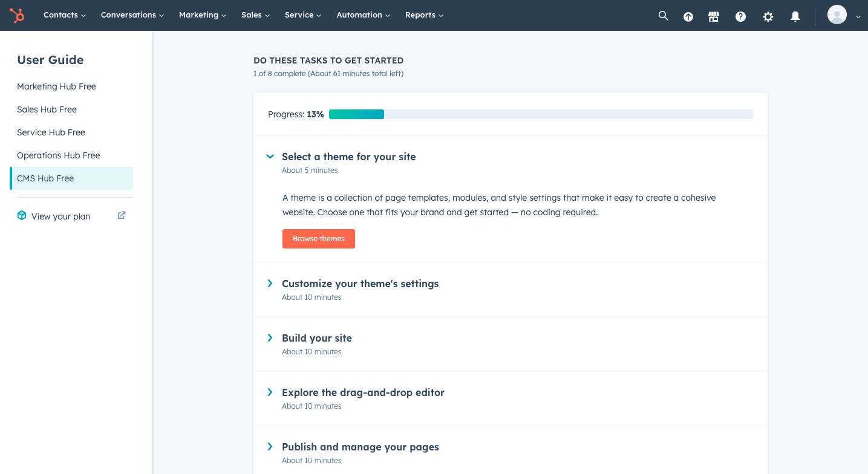The image size is (868, 474).
Task: Expand Customize your theme's settings chevron
Action: tap(270, 283)
